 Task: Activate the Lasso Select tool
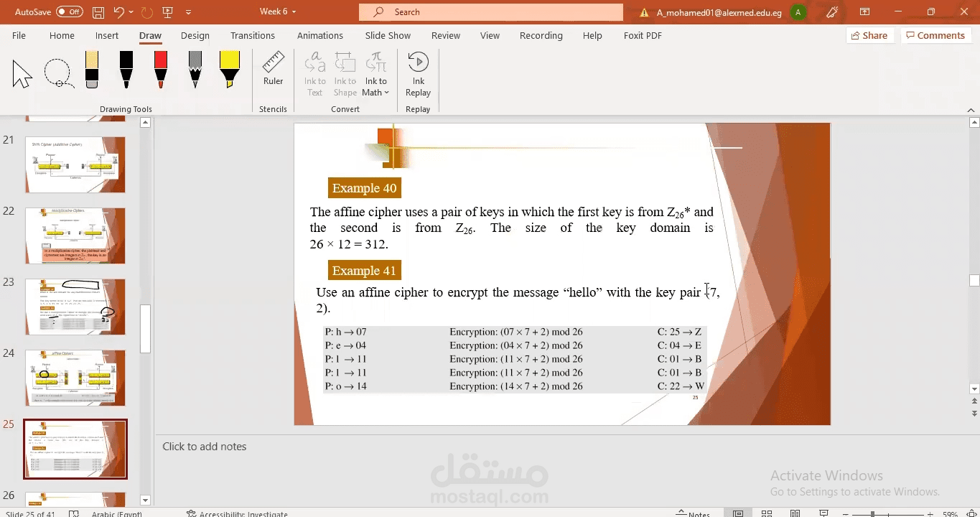(x=57, y=74)
